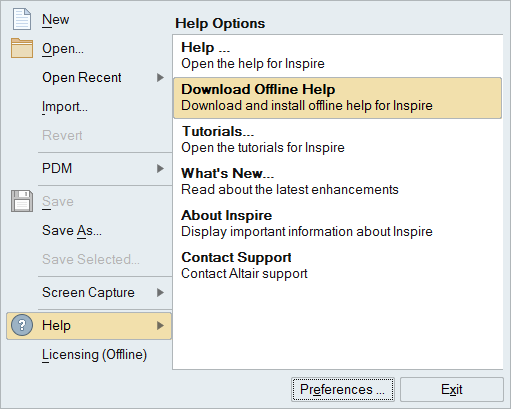The width and height of the screenshot is (511, 409).
Task: Click the Save floppy disk icon
Action: click(22, 201)
